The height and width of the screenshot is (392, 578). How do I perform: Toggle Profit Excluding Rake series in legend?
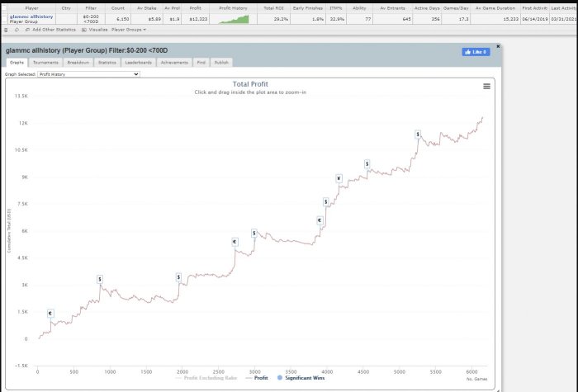206,378
